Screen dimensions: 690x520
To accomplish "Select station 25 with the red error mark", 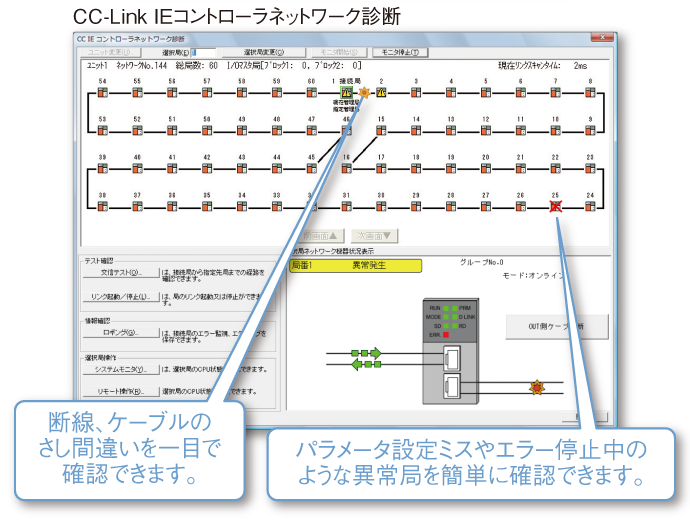I will point(555,207).
